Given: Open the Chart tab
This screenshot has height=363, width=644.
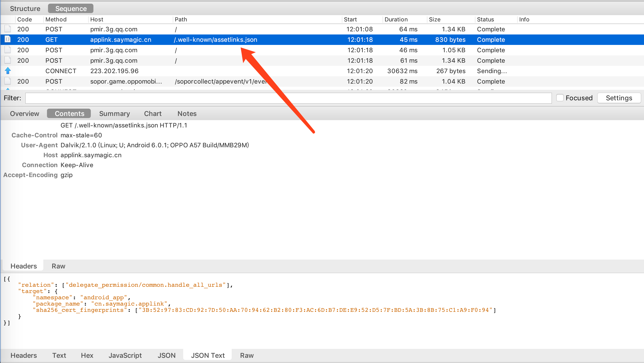Looking at the screenshot, I should click(x=153, y=114).
